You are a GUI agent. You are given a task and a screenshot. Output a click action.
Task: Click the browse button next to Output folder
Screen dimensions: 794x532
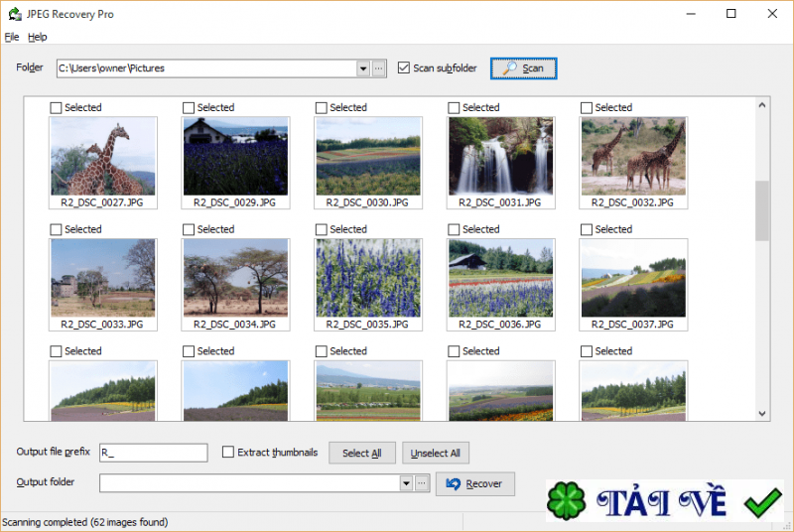421,483
